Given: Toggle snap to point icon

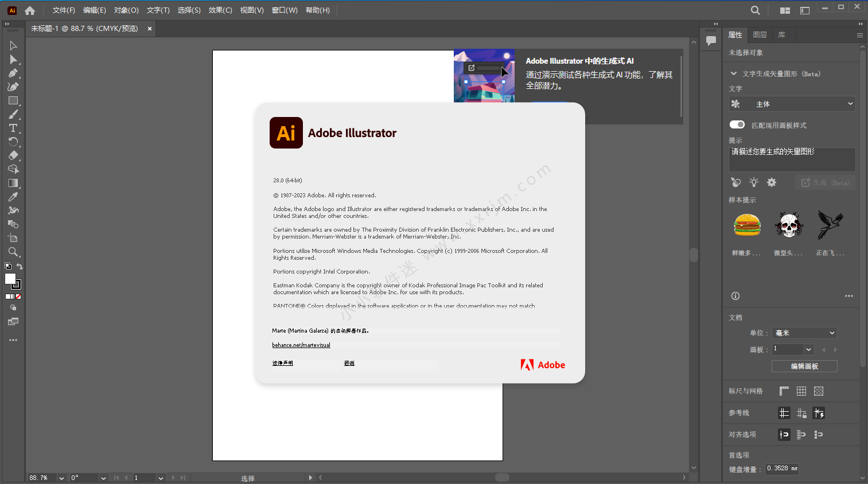Looking at the screenshot, I should [784, 435].
